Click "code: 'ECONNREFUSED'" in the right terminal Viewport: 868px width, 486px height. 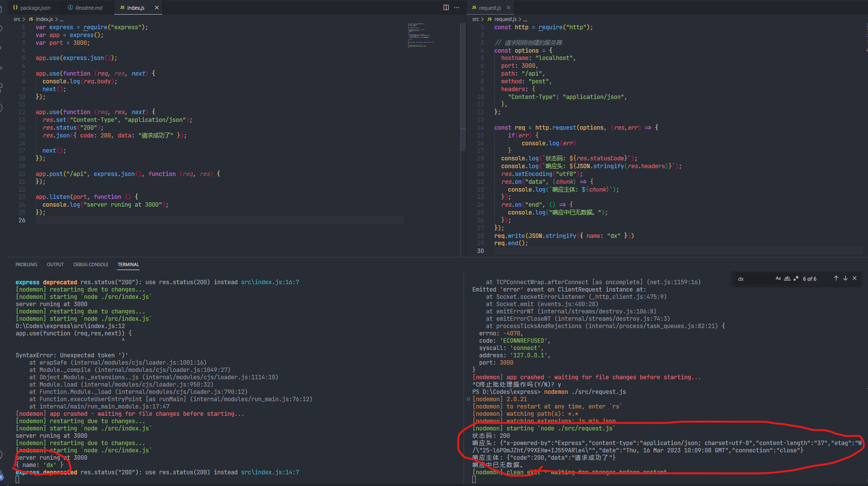515,341
